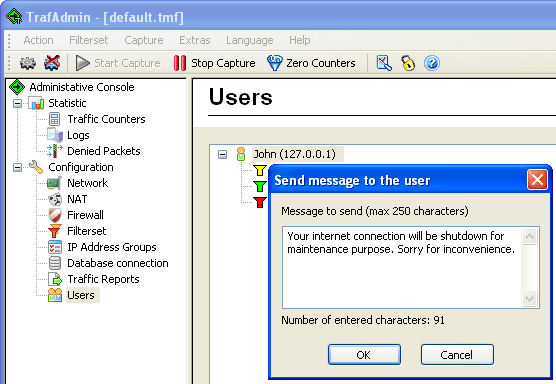This screenshot has height=384, width=556.
Task: Click the Stop Capture toolbar button
Action: tap(214, 63)
